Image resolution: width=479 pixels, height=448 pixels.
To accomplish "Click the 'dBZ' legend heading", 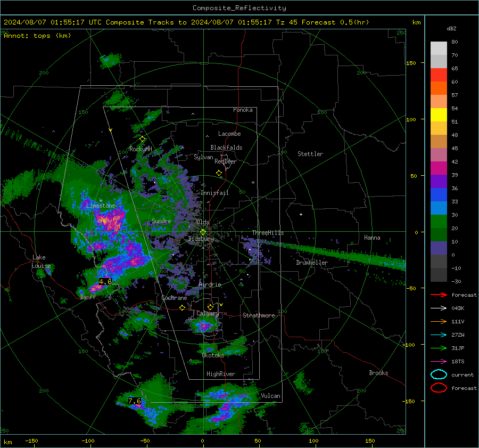I will point(451,28).
